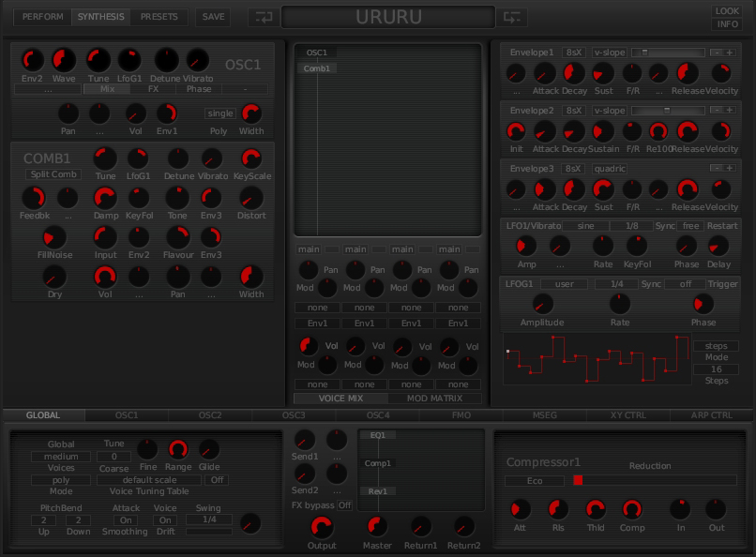Click the LFOG1 Amplitude knob
The image size is (756, 557).
(x=542, y=304)
